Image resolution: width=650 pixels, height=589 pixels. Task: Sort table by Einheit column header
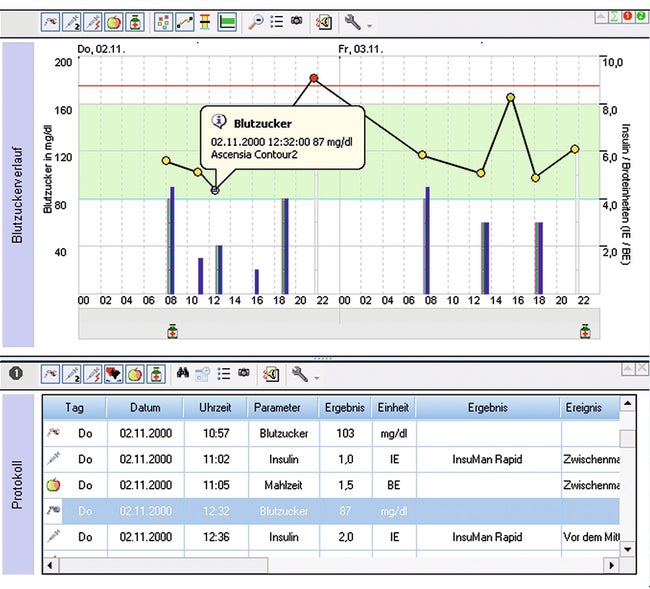[393, 407]
